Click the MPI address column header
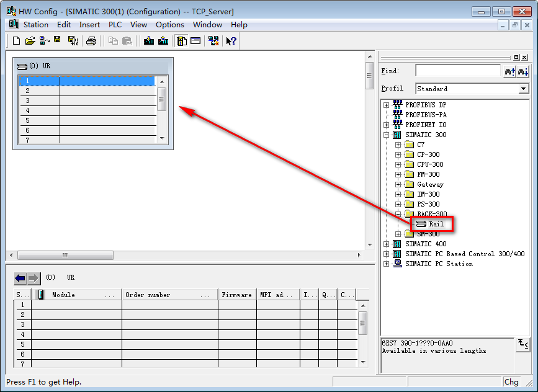 [x=278, y=295]
